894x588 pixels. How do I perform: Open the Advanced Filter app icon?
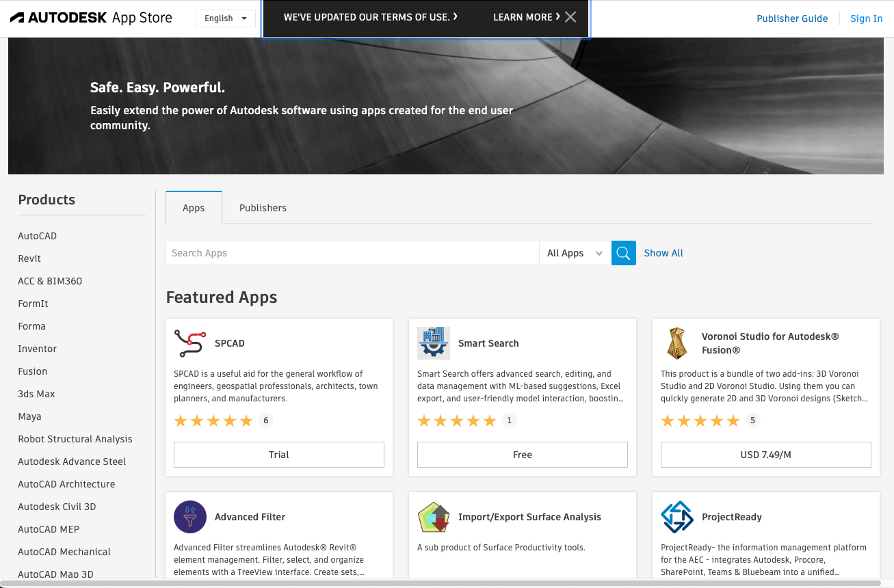click(190, 517)
